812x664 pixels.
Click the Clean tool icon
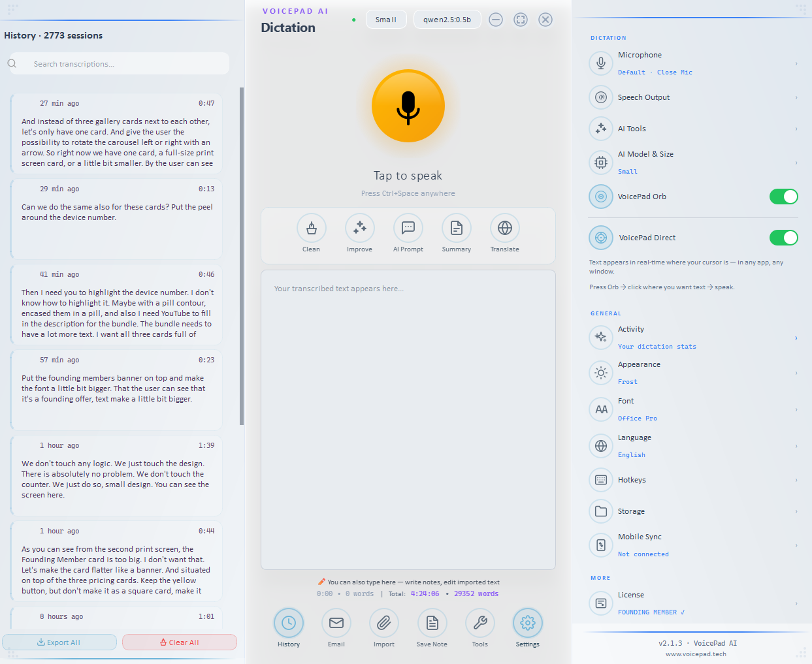312,228
